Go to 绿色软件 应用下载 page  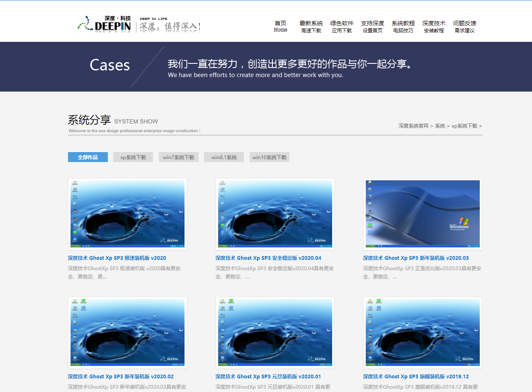tap(342, 27)
